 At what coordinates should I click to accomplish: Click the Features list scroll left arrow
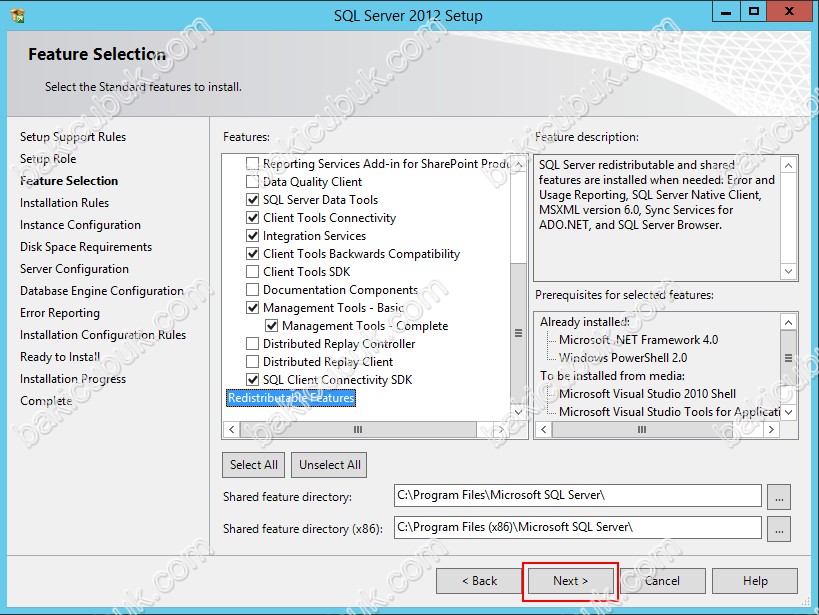pyautogui.click(x=231, y=430)
